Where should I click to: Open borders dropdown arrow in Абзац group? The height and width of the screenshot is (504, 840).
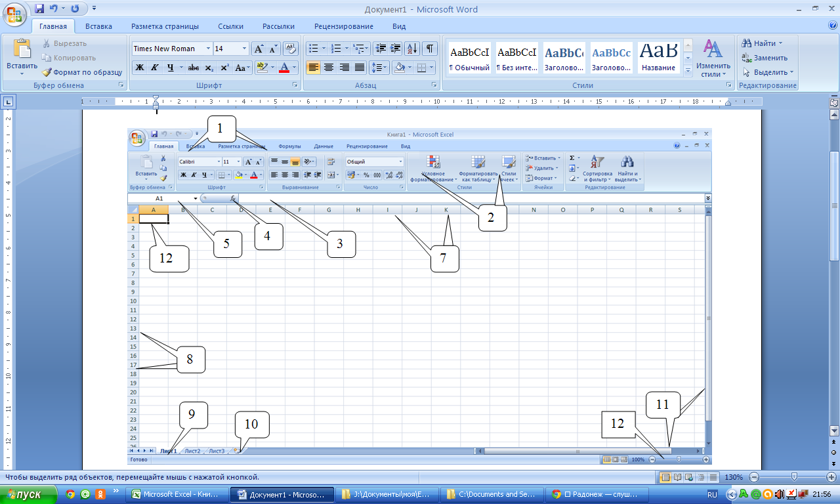pos(431,68)
